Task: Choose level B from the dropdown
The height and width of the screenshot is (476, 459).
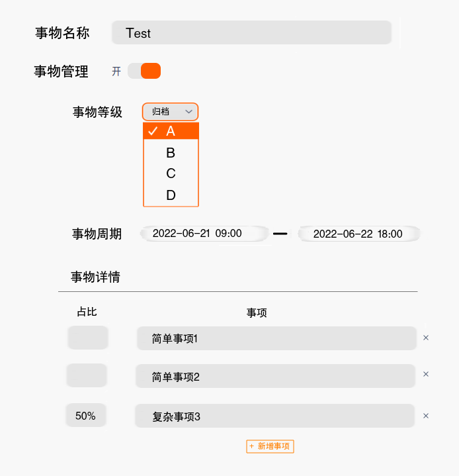Action: (171, 153)
